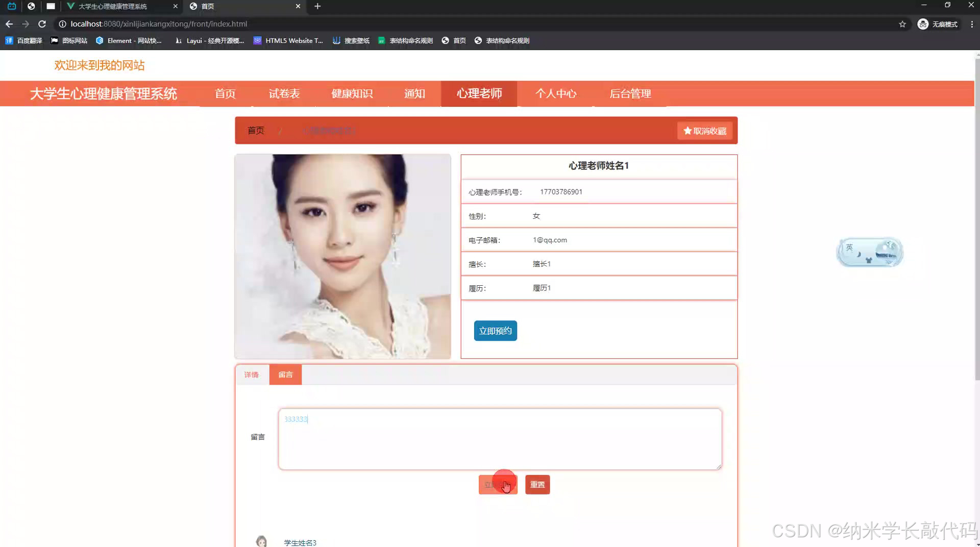
Task: Open the 通知 menu item
Action: (414, 93)
